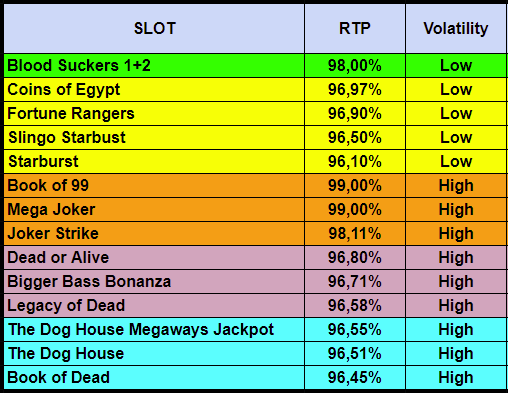508x393 pixels.
Task: Click The Dog House Megaways Jackpot cell
Action: tap(154, 330)
